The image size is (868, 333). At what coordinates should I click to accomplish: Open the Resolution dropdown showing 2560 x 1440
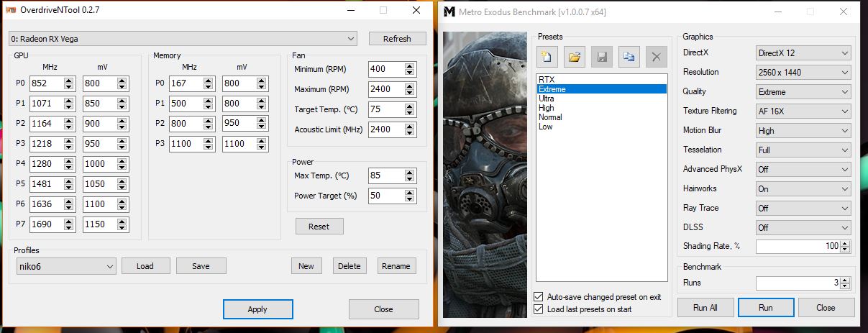click(x=803, y=73)
